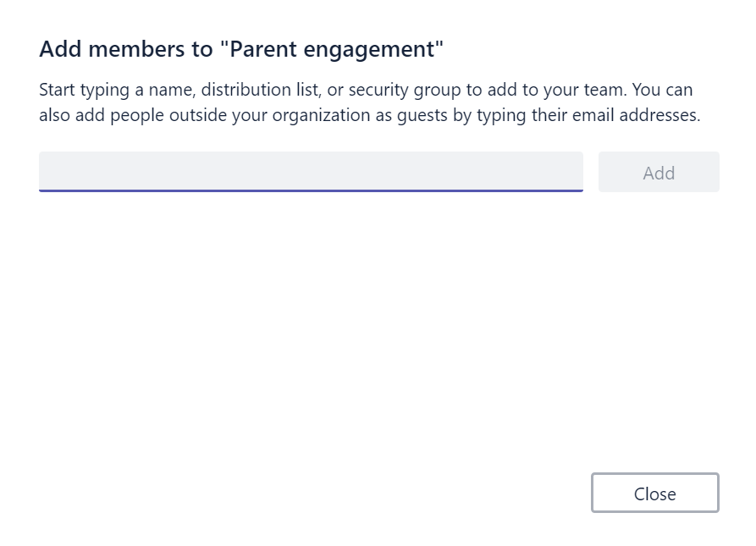Click the greyed-out Add button label
This screenshot has width=756, height=546.
[659, 173]
